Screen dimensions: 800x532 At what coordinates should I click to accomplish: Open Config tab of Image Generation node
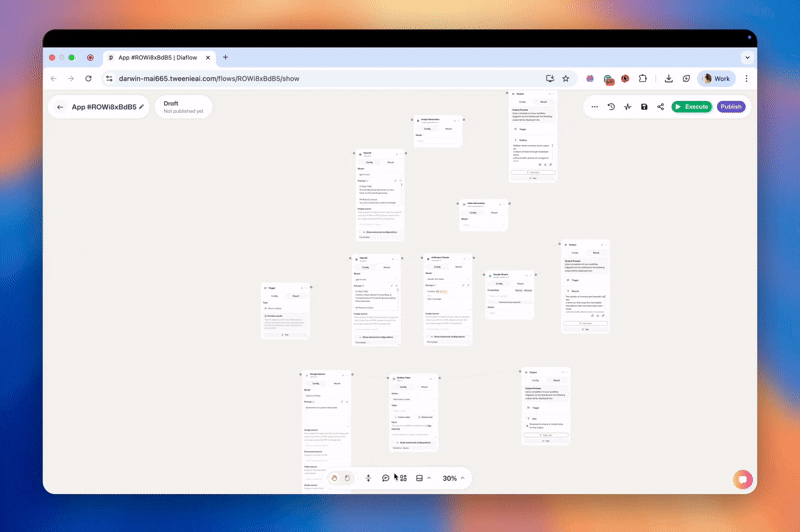pos(428,129)
